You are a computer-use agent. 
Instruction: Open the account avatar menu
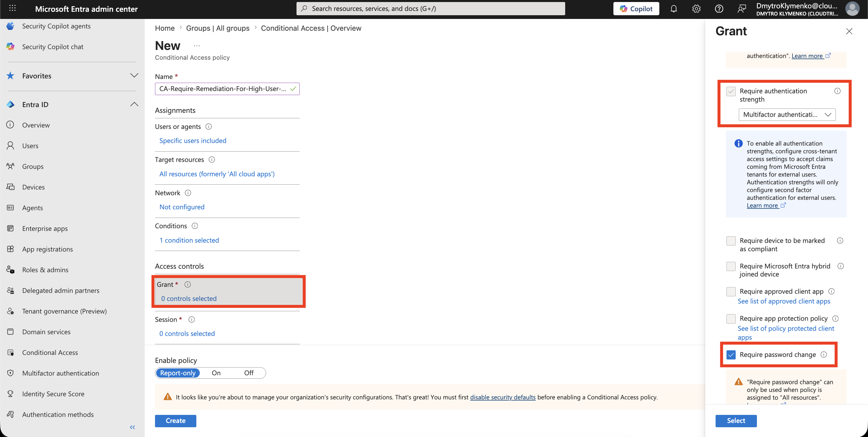point(852,9)
